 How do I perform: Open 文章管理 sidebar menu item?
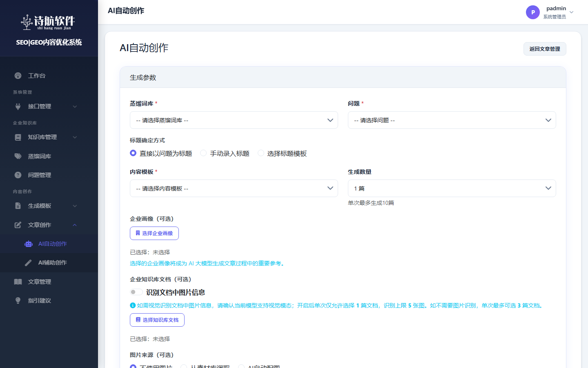click(49, 282)
